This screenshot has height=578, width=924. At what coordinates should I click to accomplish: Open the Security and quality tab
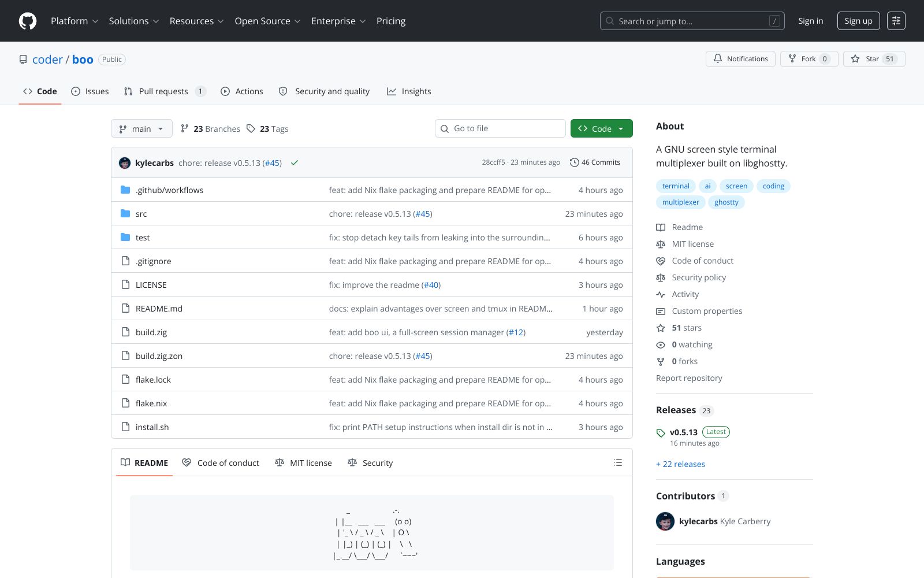[324, 91]
